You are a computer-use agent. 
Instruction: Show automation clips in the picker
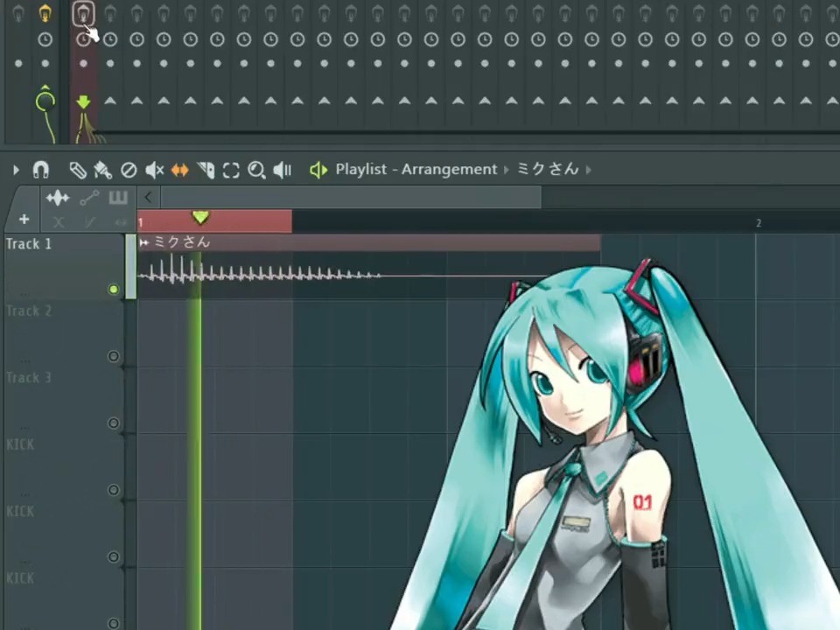coord(89,199)
